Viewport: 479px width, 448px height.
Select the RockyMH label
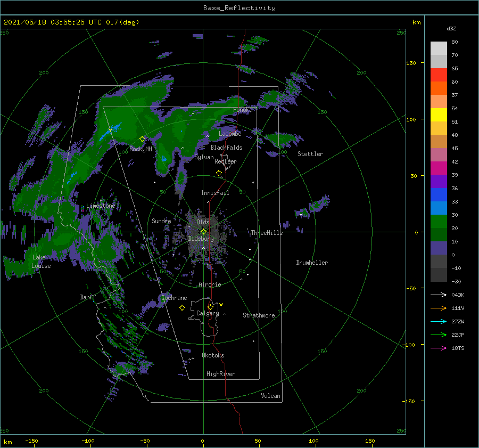[x=141, y=149]
